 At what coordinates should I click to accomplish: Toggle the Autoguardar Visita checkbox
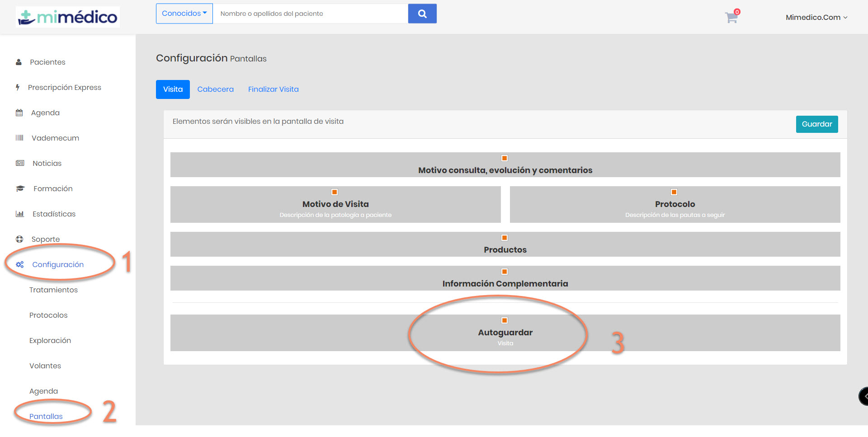pyautogui.click(x=505, y=320)
